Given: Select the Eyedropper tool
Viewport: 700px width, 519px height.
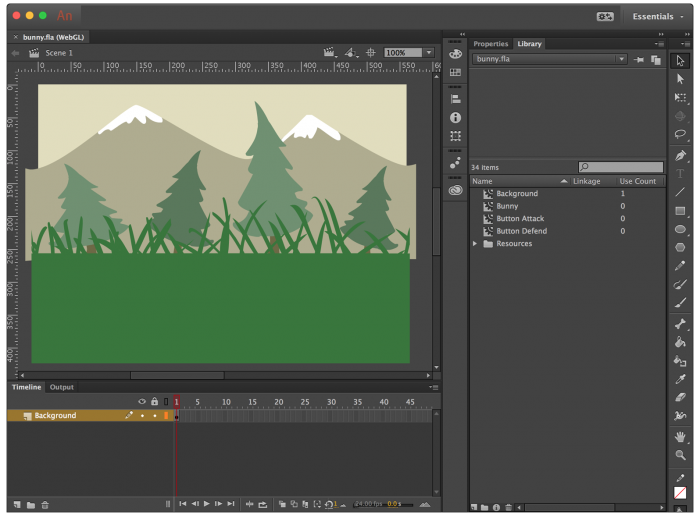Looking at the screenshot, I should point(680,379).
